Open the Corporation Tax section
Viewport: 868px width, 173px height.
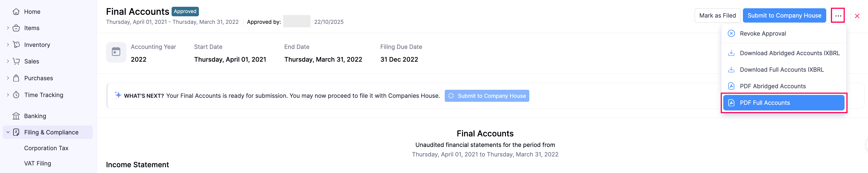[46, 148]
